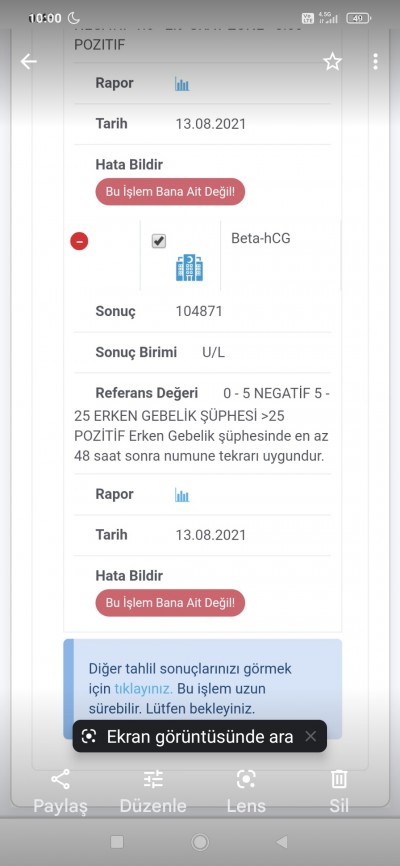This screenshot has height=866, width=400.
Task: Launch Lens on the screenshot
Action: tap(246, 791)
